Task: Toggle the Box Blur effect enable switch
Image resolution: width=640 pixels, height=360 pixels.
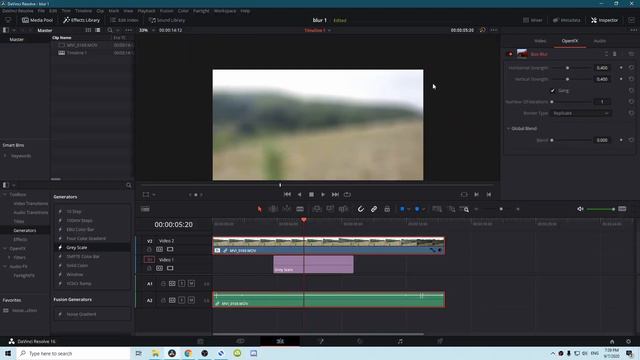Action: 510,54
